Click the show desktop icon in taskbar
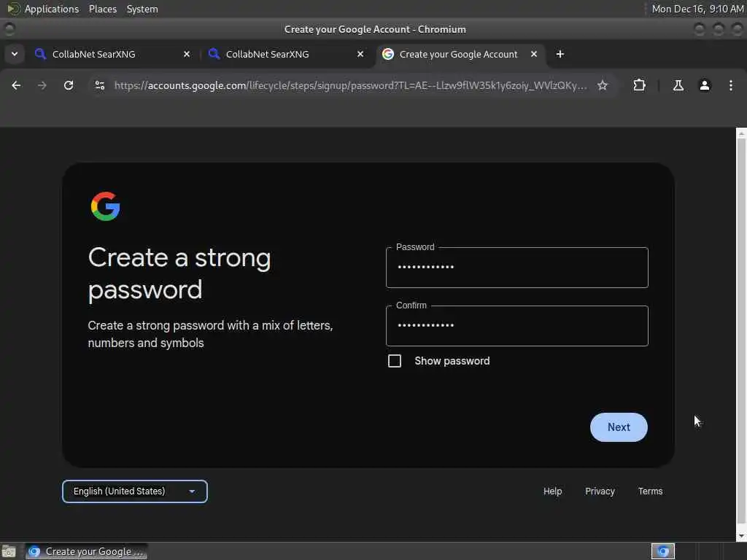This screenshot has height=560, width=747. [x=9, y=551]
